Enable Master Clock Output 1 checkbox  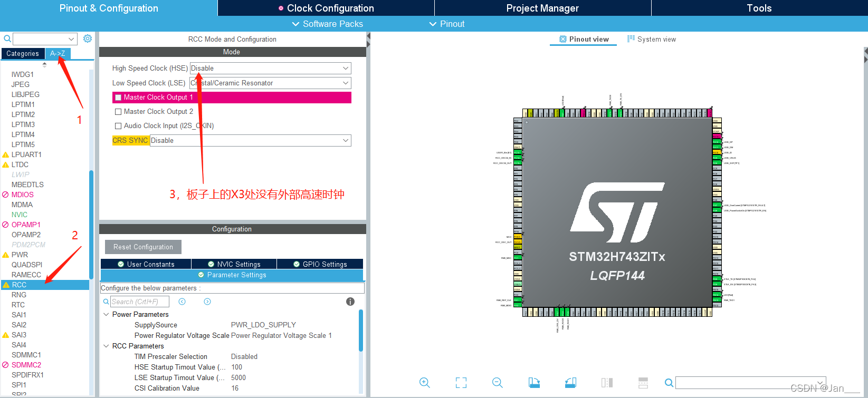(118, 98)
